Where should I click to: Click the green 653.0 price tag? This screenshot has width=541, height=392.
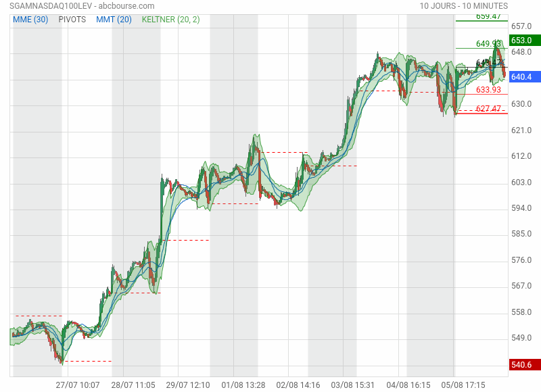525,41
